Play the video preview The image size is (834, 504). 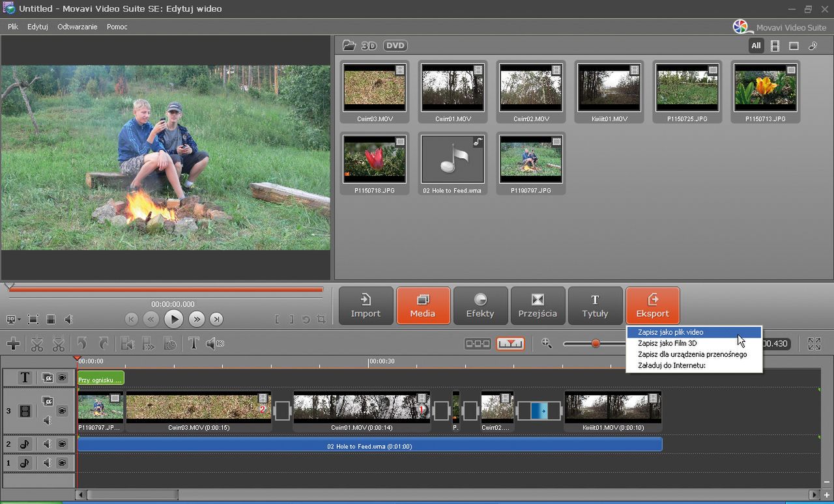(173, 319)
